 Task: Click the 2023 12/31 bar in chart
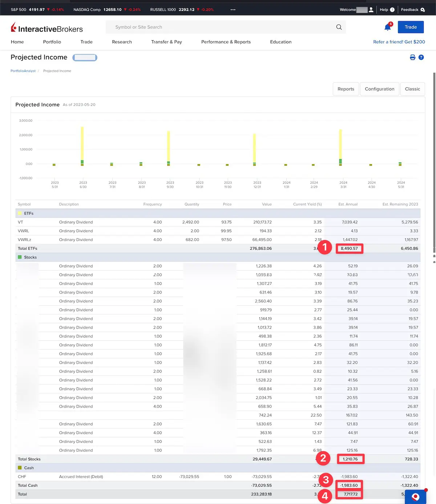(x=254, y=150)
